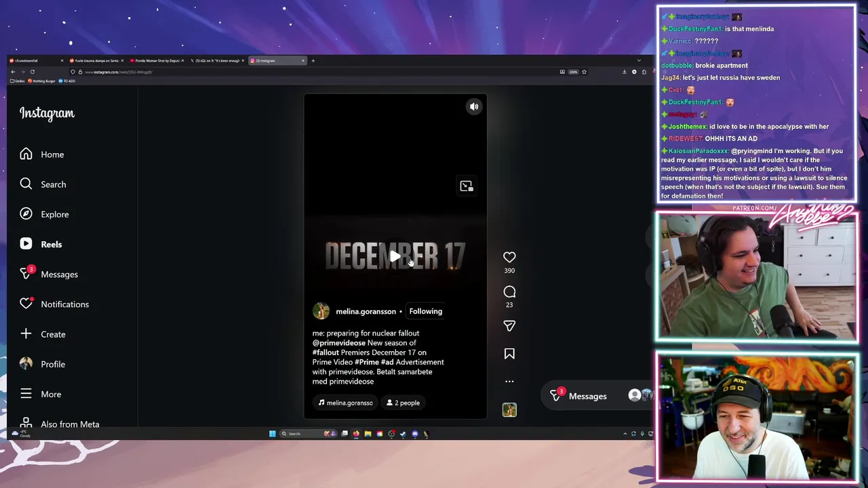Open the Explore page
Screen dimensions: 868x488
[x=44, y=214]
